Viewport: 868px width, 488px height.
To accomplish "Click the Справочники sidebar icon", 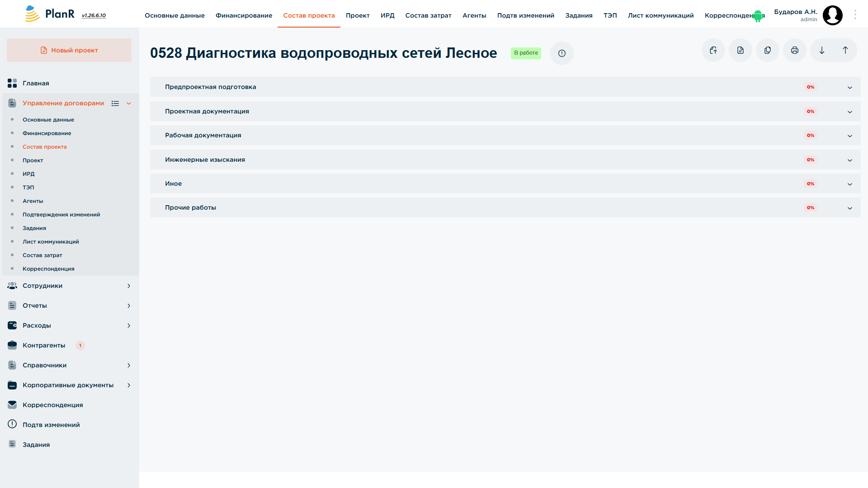I will pyautogui.click(x=12, y=365).
